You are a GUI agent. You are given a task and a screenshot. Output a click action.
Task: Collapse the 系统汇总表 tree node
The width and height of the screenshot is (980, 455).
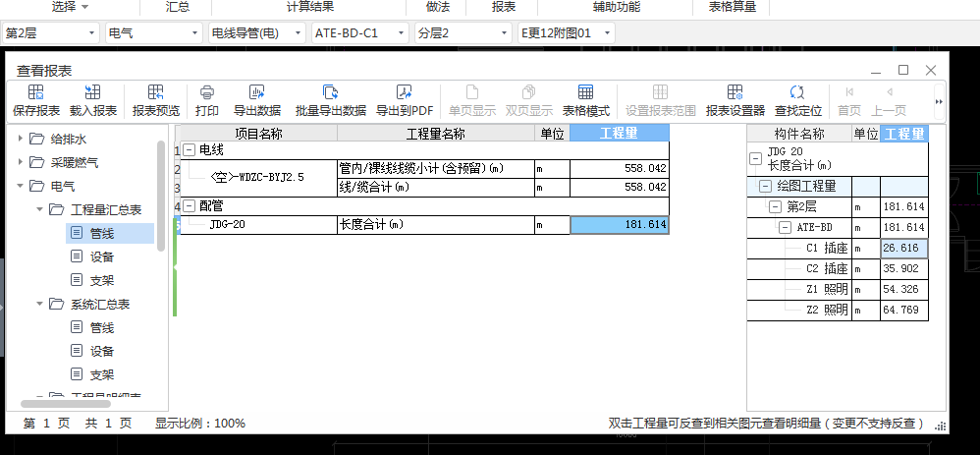[40, 305]
